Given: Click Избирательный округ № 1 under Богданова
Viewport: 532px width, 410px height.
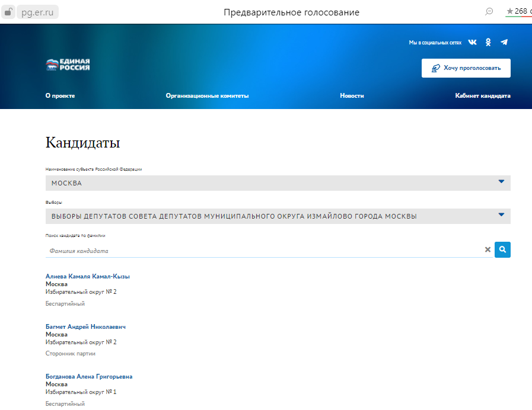Looking at the screenshot, I should pos(81,392).
